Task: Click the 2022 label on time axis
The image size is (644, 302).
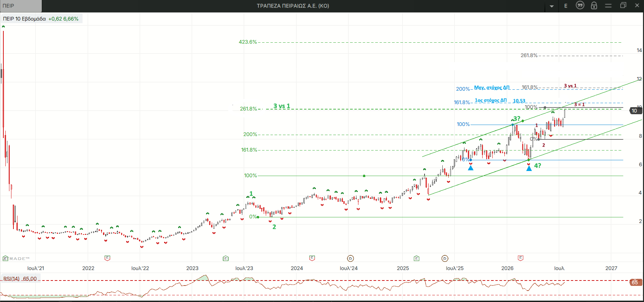Action: coord(88,268)
